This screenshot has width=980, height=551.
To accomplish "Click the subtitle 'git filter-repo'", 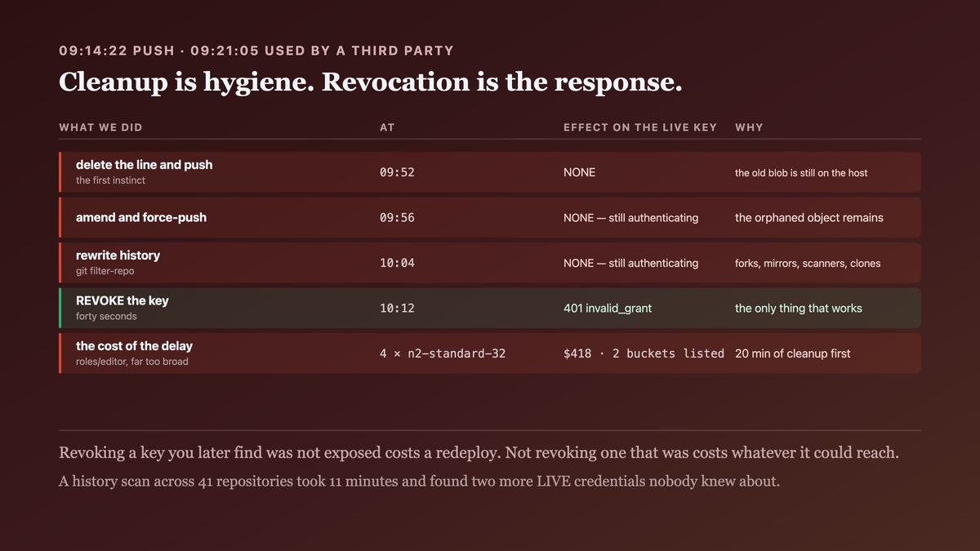I will [x=105, y=271].
